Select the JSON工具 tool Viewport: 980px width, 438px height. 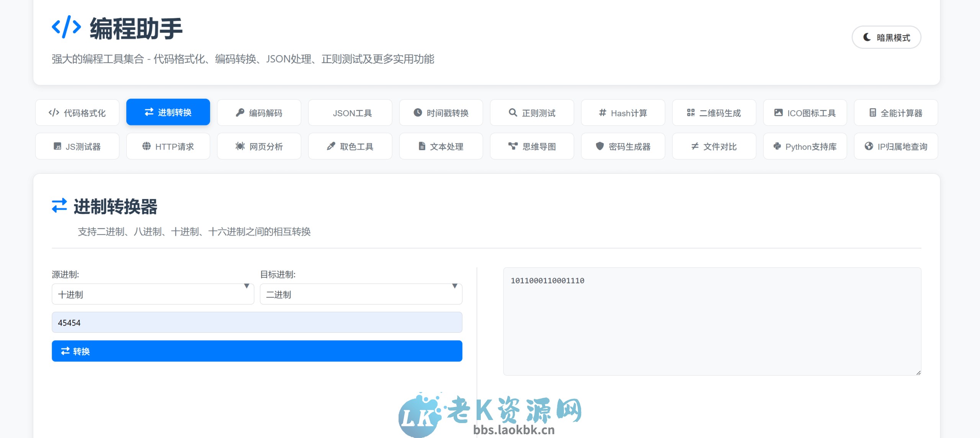click(350, 112)
